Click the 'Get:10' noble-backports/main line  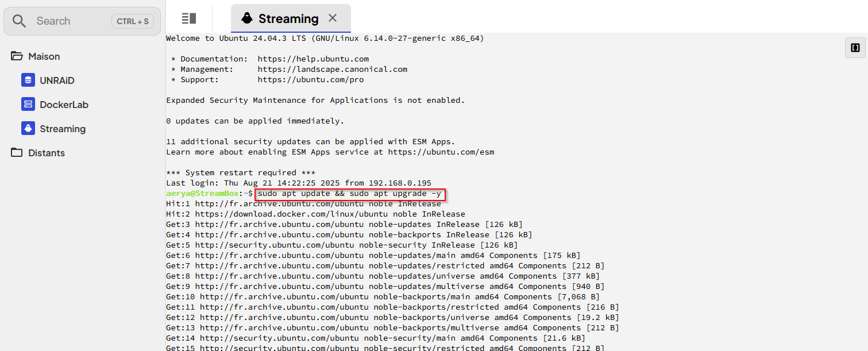click(383, 296)
